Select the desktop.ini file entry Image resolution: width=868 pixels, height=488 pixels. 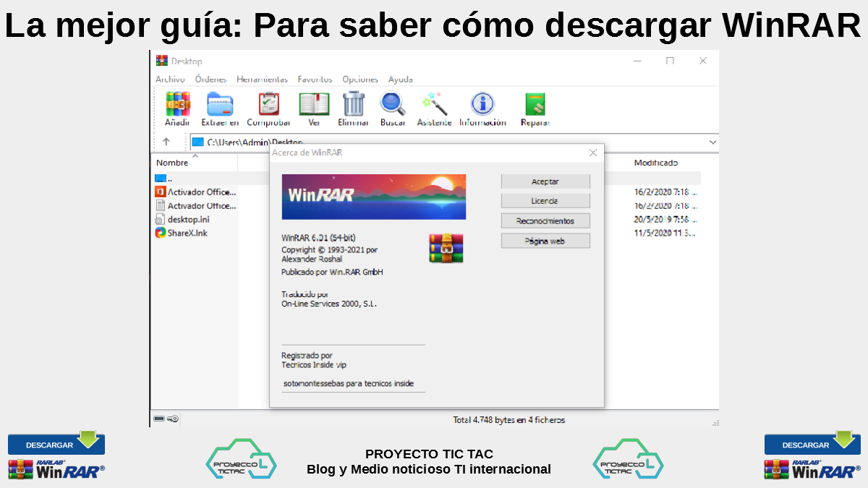(188, 219)
